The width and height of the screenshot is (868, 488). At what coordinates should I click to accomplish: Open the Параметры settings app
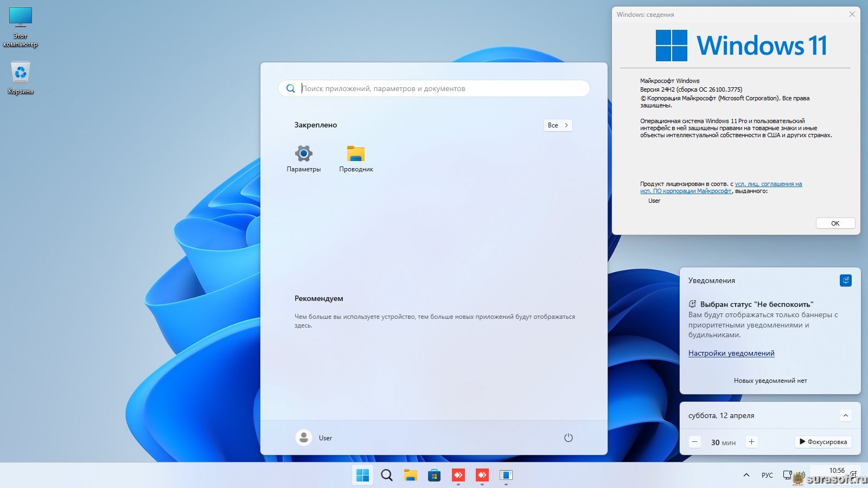(303, 158)
